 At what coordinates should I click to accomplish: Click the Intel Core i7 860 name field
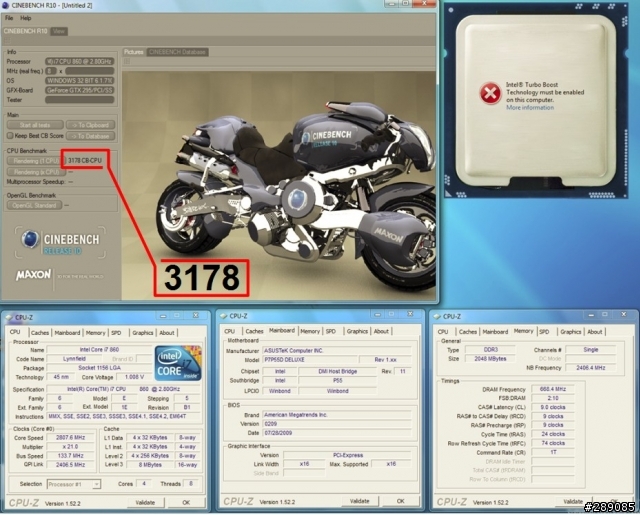pos(99,349)
